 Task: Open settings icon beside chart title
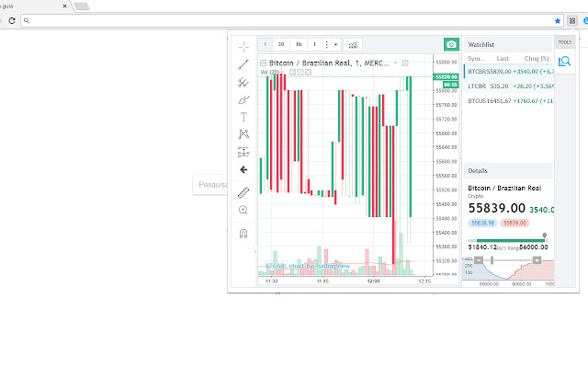[405, 63]
